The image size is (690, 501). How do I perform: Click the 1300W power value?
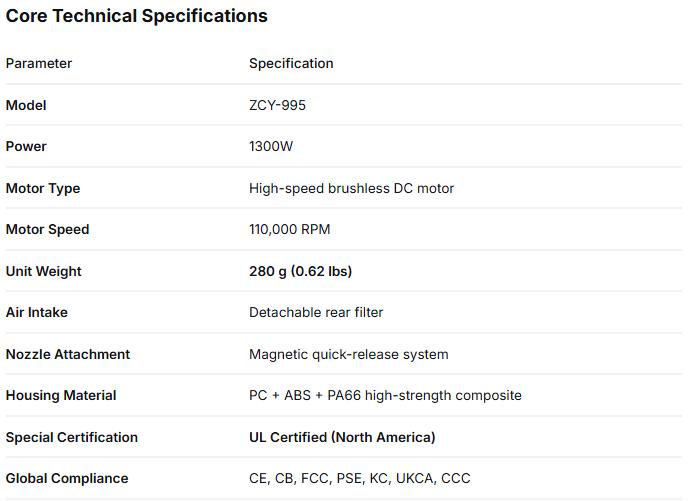tap(273, 146)
